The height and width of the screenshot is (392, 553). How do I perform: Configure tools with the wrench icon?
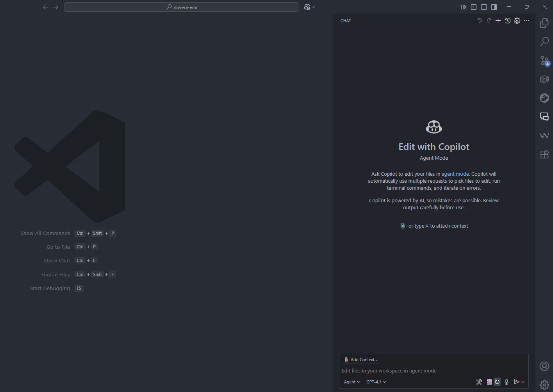(479, 382)
